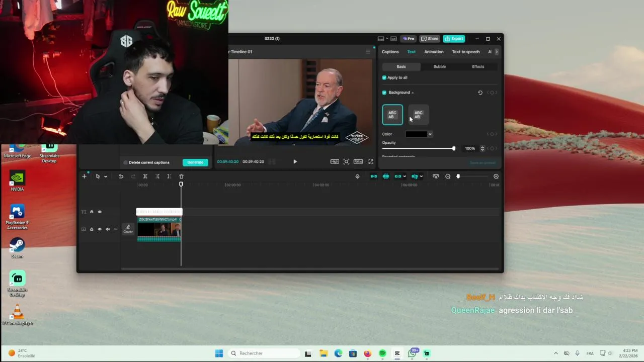Toggle the Background checkbox
The image size is (644, 362).
point(384,93)
